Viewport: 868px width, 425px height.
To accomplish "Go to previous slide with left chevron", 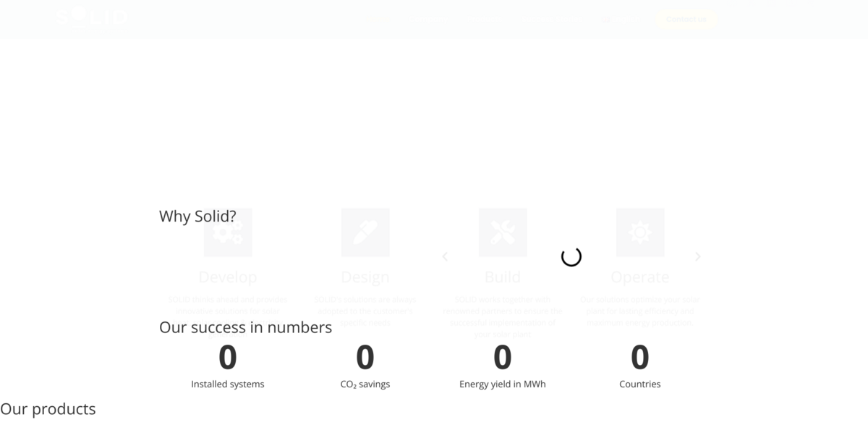I will [x=445, y=256].
